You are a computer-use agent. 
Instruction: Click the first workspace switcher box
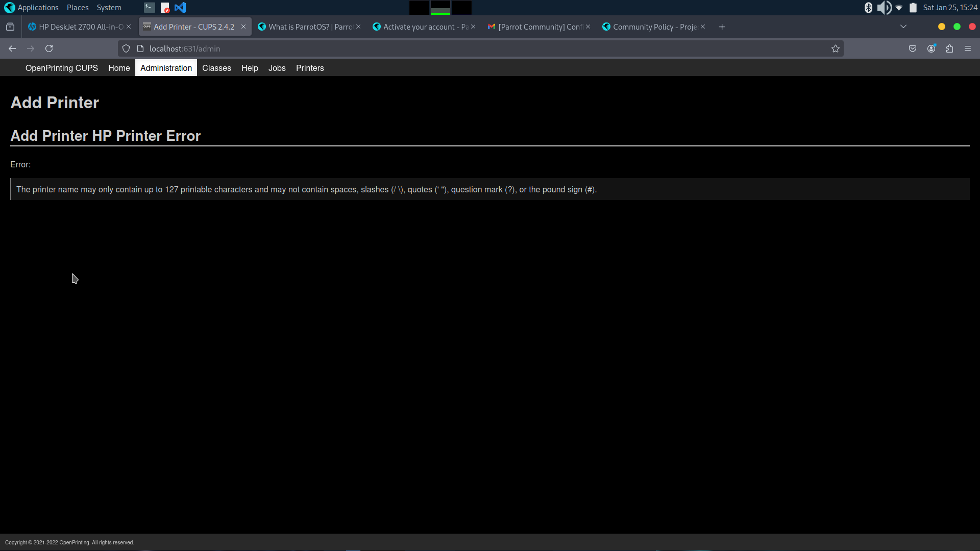tap(419, 8)
